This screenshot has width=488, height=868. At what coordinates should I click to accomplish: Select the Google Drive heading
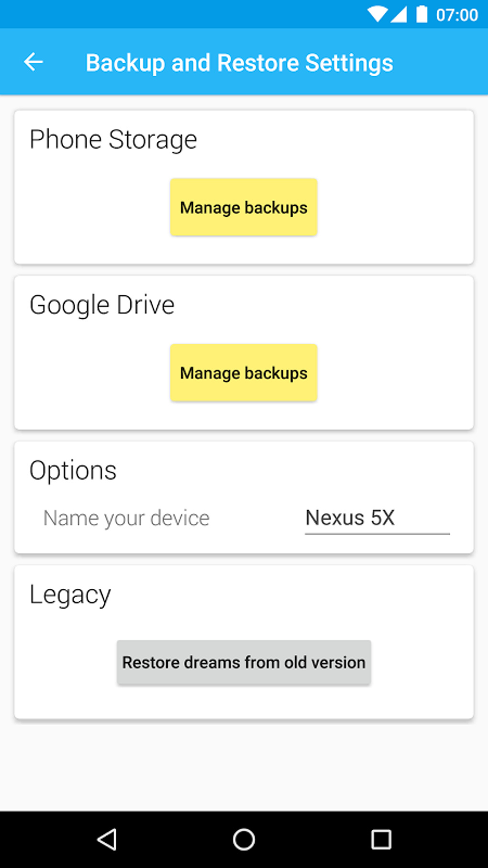click(x=102, y=305)
